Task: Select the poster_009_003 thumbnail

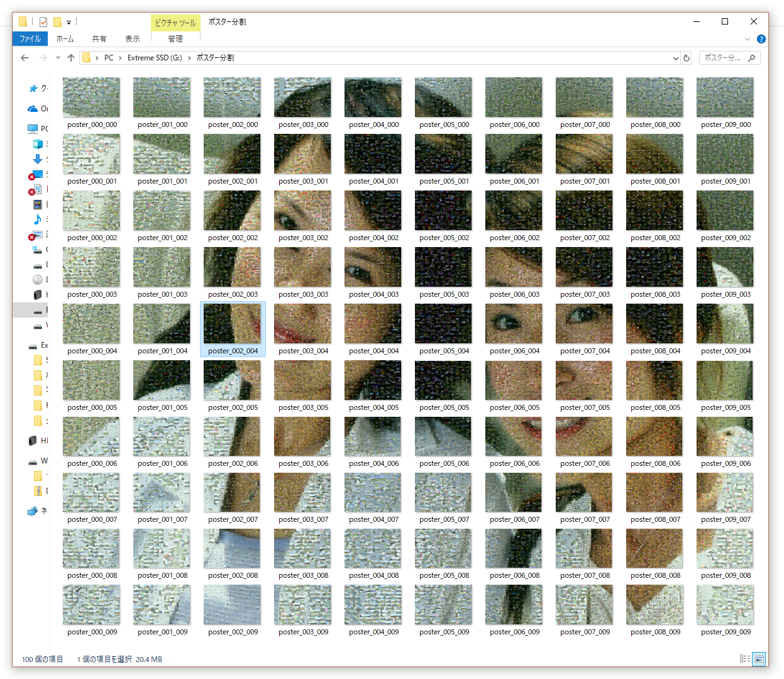Action: pos(725,267)
